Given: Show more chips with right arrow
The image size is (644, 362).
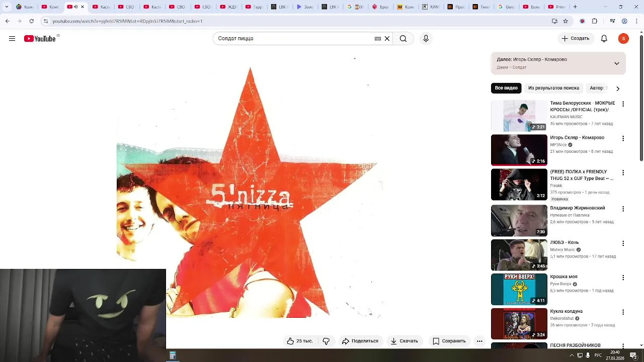Looking at the screenshot, I should [x=618, y=88].
